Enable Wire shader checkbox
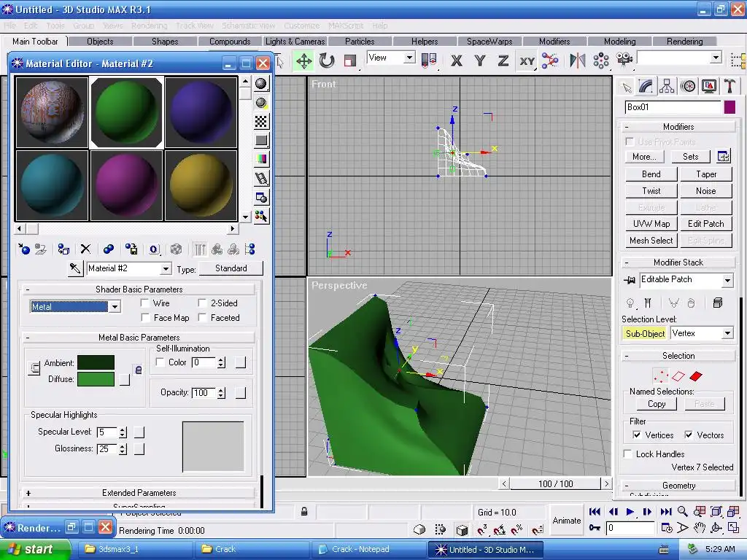The width and height of the screenshot is (747, 560). point(145,303)
